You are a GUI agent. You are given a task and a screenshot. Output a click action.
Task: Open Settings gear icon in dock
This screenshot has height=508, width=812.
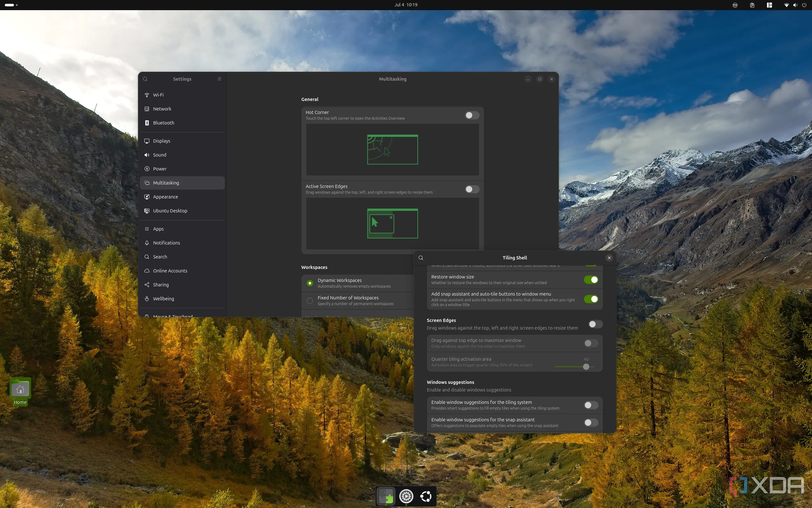[406, 496]
